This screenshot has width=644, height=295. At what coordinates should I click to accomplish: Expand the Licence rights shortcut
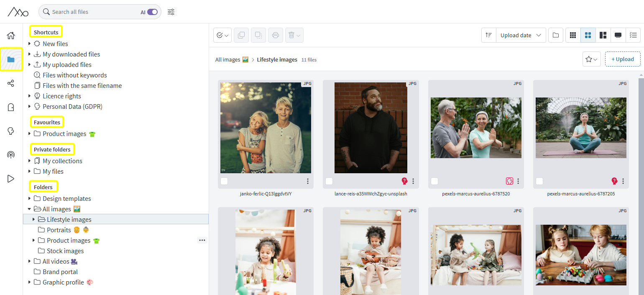click(x=29, y=96)
